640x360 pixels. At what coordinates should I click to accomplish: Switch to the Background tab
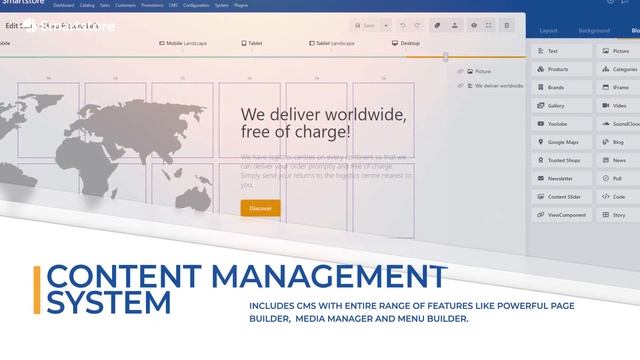(594, 31)
